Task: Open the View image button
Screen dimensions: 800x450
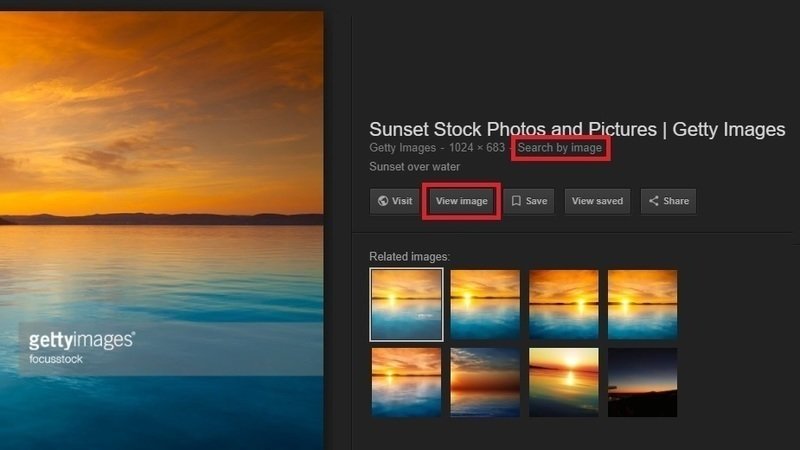Action: pos(461,201)
